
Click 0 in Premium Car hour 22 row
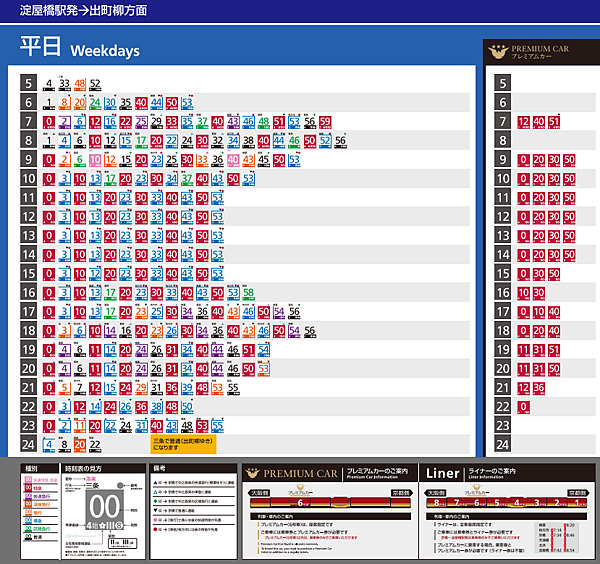tap(523, 407)
